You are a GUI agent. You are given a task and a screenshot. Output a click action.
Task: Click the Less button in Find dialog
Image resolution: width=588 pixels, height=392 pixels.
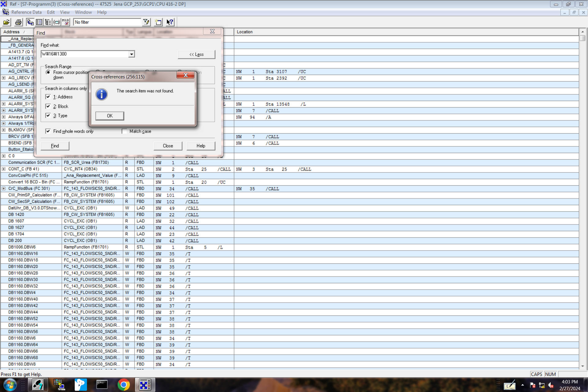[x=196, y=55]
